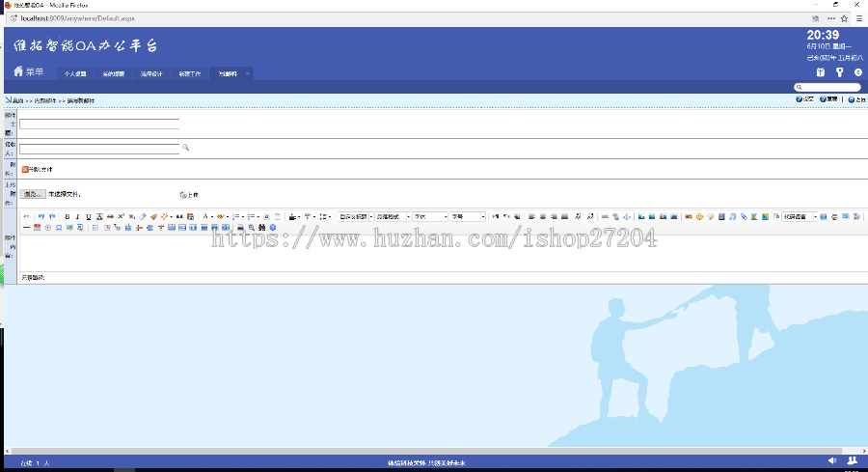Click the preview magnifier icon in editor
868x472 pixels.
[252, 228]
